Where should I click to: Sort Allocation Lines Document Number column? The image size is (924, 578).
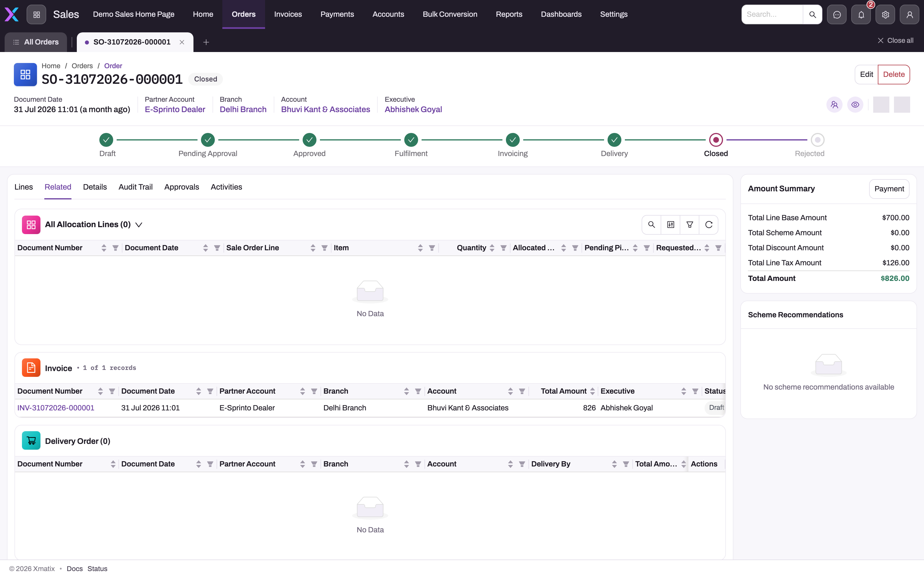coord(104,248)
